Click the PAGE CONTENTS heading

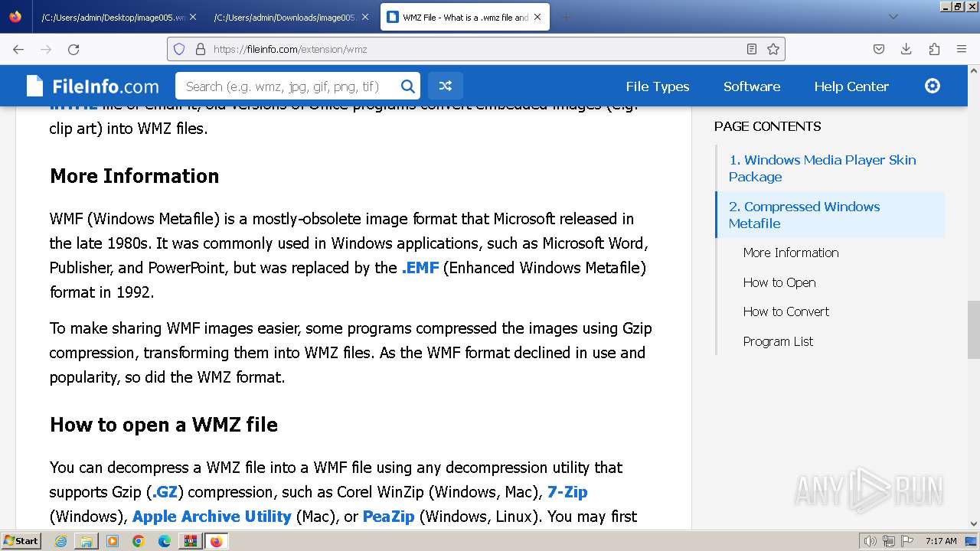768,126
